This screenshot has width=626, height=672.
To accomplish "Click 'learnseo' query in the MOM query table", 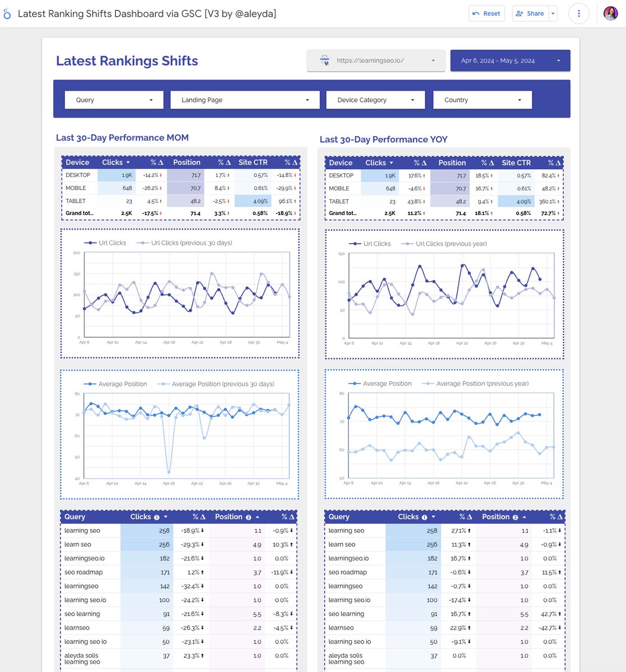I will pyautogui.click(x=77, y=628).
